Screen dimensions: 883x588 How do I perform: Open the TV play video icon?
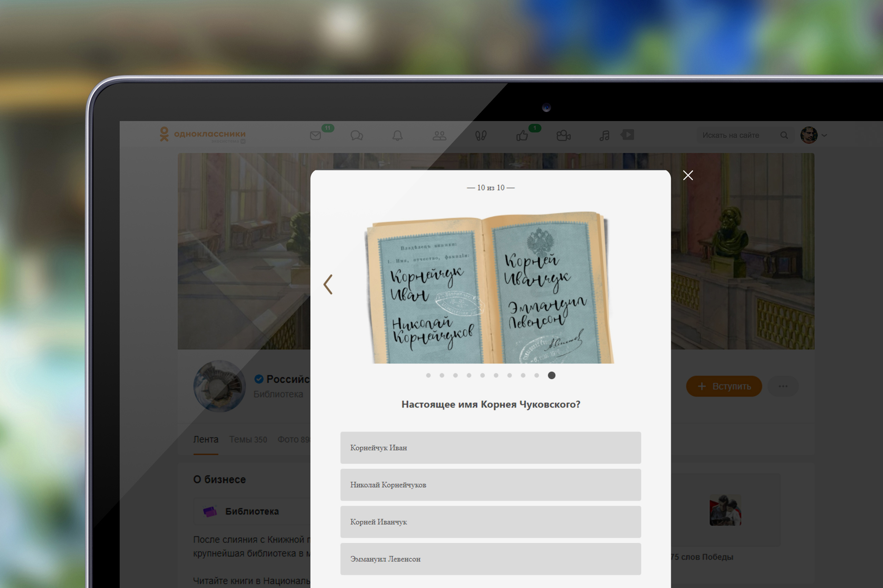[627, 134]
